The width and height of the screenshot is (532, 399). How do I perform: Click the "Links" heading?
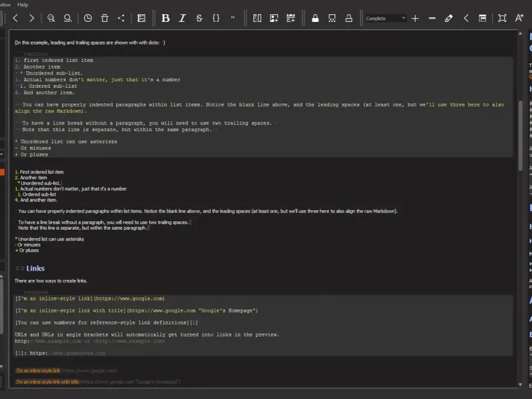tap(35, 269)
